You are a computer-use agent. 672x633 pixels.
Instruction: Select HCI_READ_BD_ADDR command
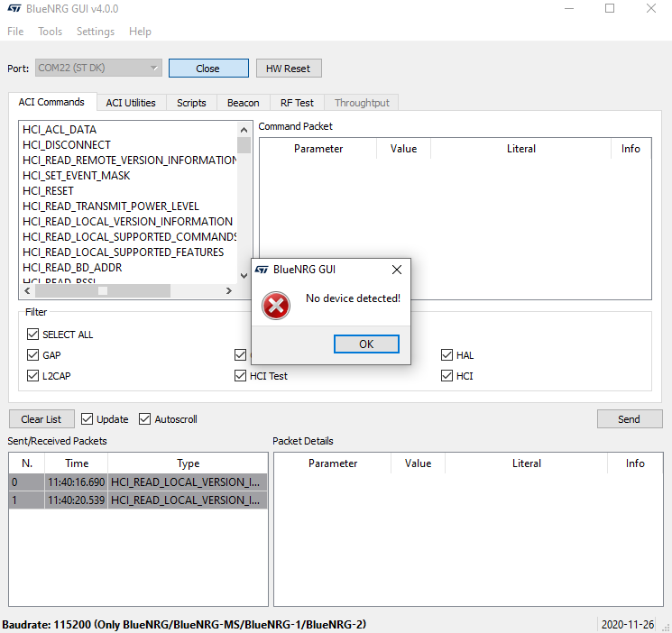[72, 268]
